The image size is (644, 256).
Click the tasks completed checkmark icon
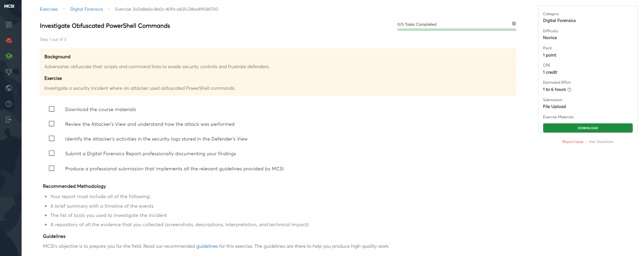(514, 24)
